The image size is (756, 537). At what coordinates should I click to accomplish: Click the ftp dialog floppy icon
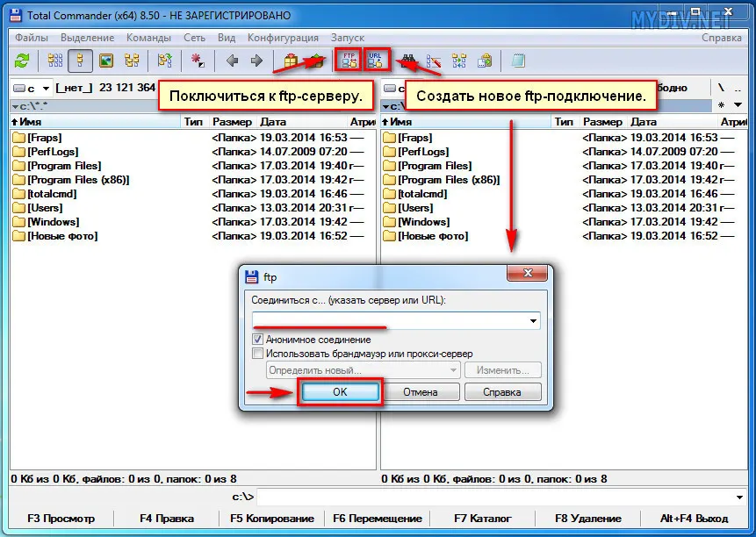pos(252,277)
